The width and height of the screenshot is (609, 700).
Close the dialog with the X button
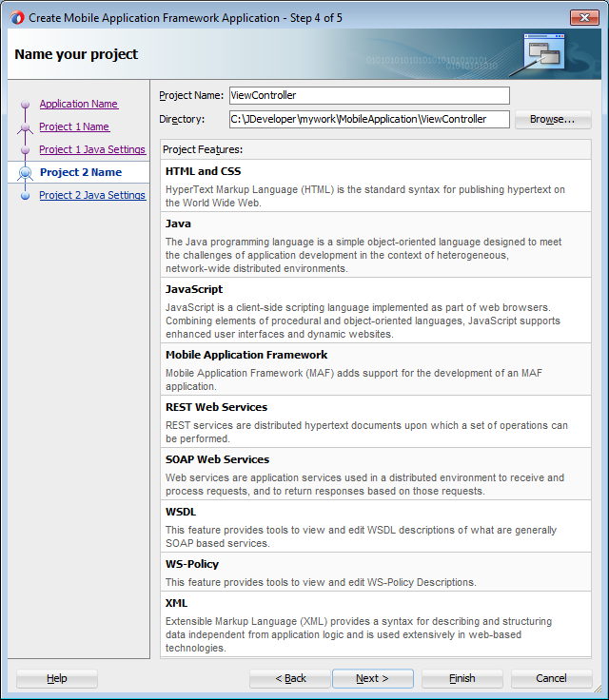coord(584,18)
